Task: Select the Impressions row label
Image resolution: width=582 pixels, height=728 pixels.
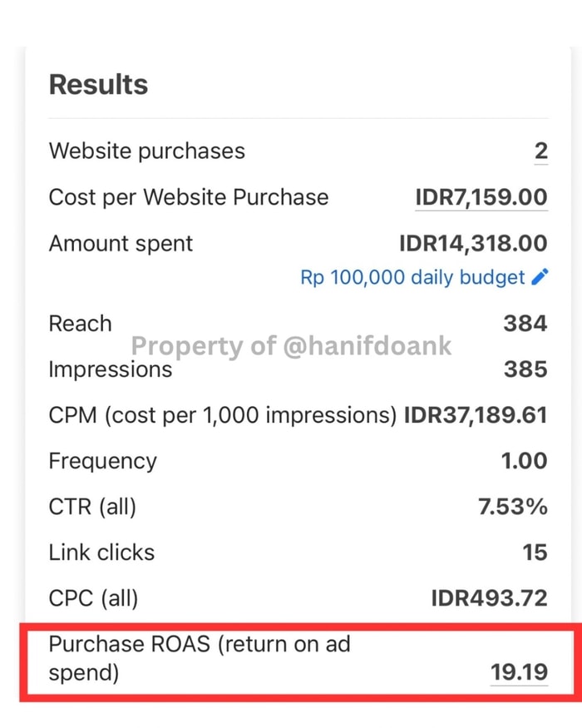Action: pos(111,369)
